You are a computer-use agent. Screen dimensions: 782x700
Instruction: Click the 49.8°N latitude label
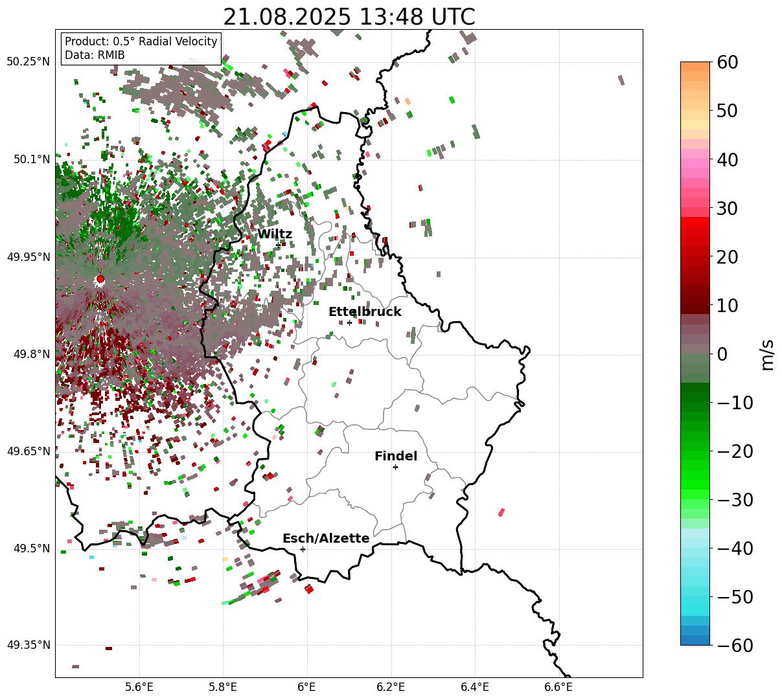(31, 354)
